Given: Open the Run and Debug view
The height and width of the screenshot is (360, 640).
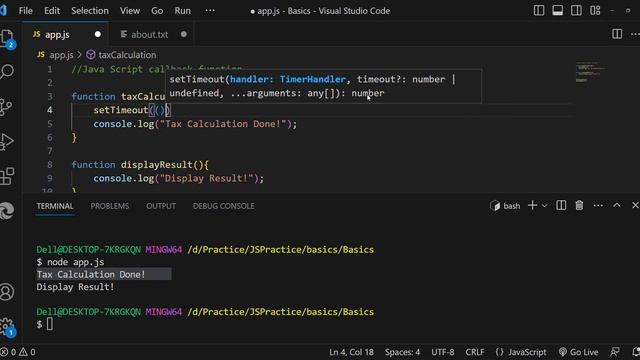Looking at the screenshot, I should 7,142.
